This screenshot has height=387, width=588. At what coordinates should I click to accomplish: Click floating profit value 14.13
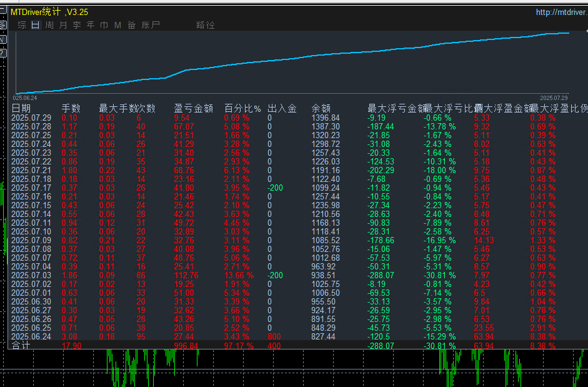click(x=484, y=240)
